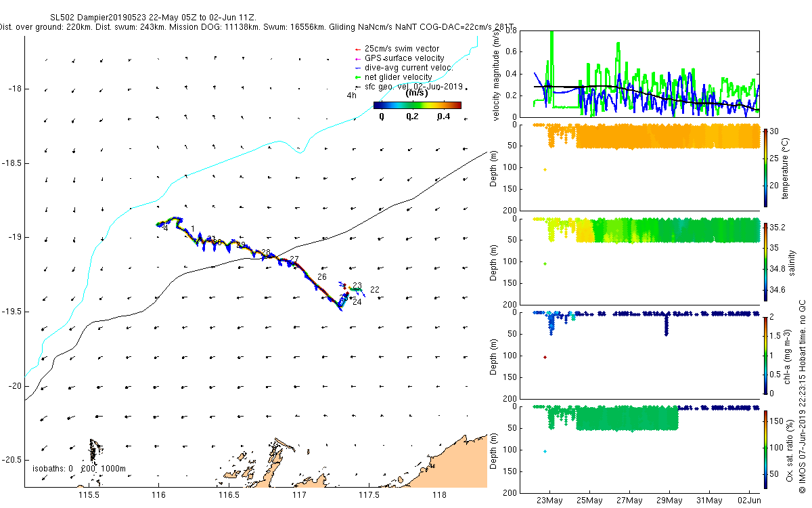Screen dimensions: 812x508
Task: Click the '118' longitude tick label
Action: click(x=440, y=496)
